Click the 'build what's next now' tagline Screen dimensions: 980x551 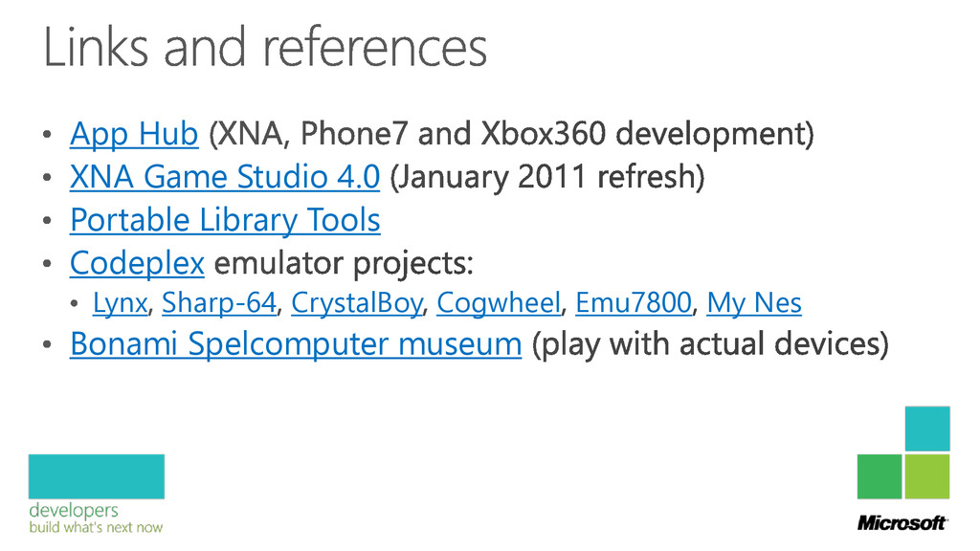tap(96, 527)
